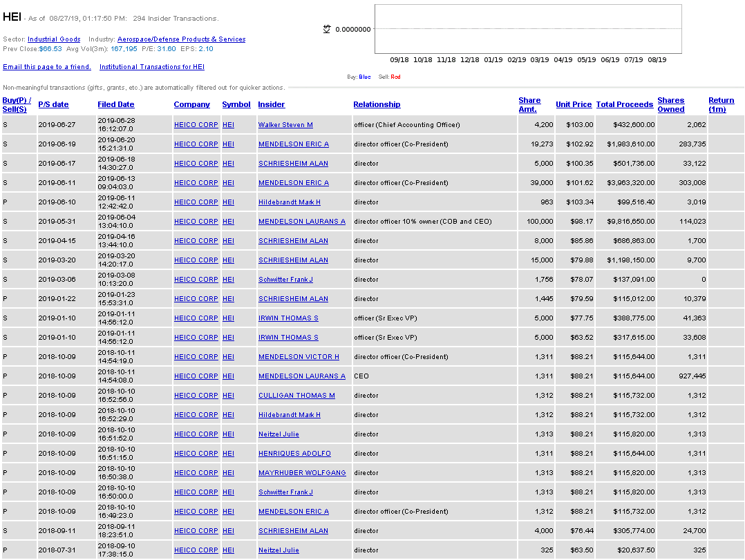745x560 pixels.
Task: Sort table by Relationship column header
Action: (x=377, y=104)
